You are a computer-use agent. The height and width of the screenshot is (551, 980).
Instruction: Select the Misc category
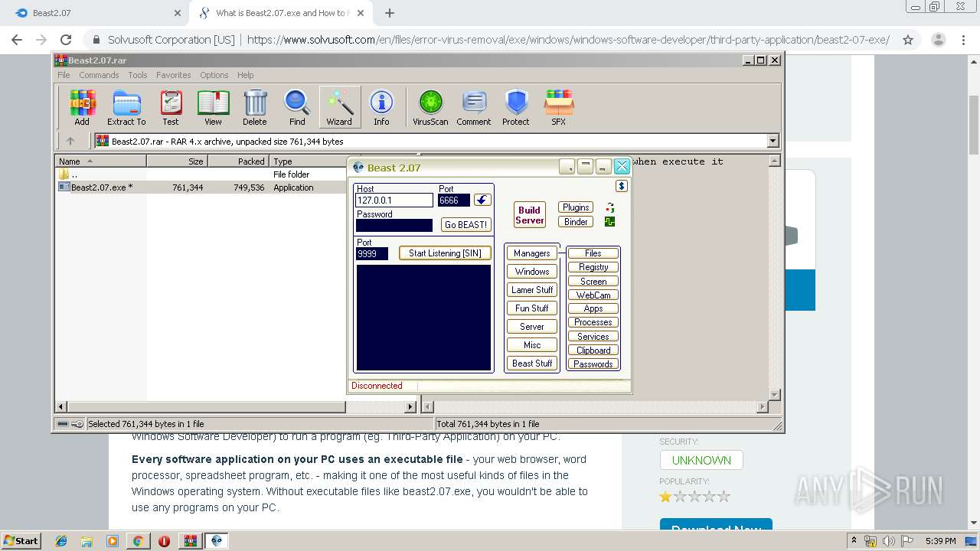[x=532, y=345]
